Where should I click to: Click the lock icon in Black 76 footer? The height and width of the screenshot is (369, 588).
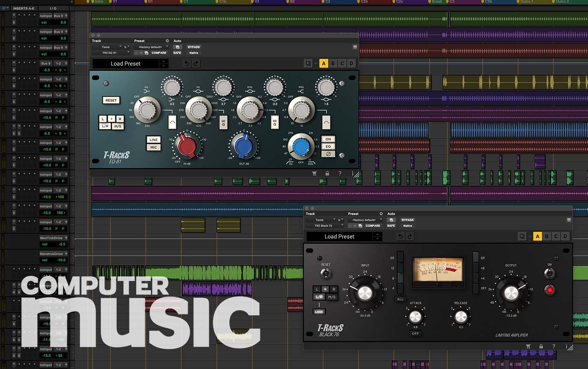[541, 346]
